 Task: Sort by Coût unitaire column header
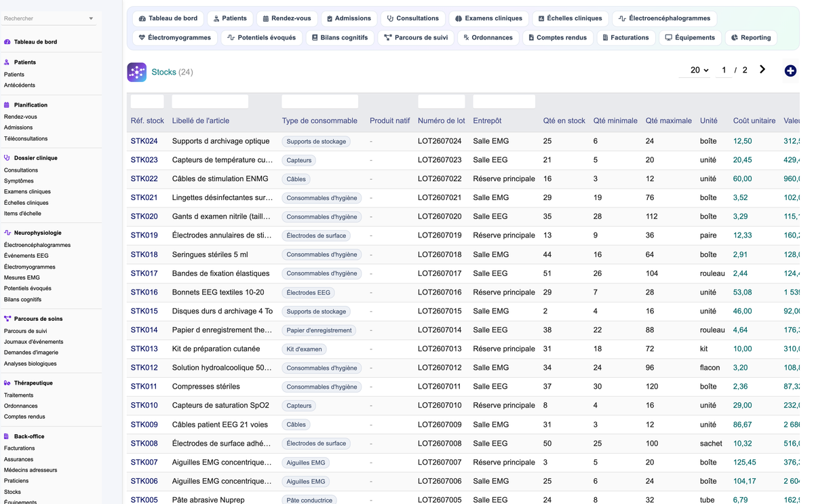point(754,121)
